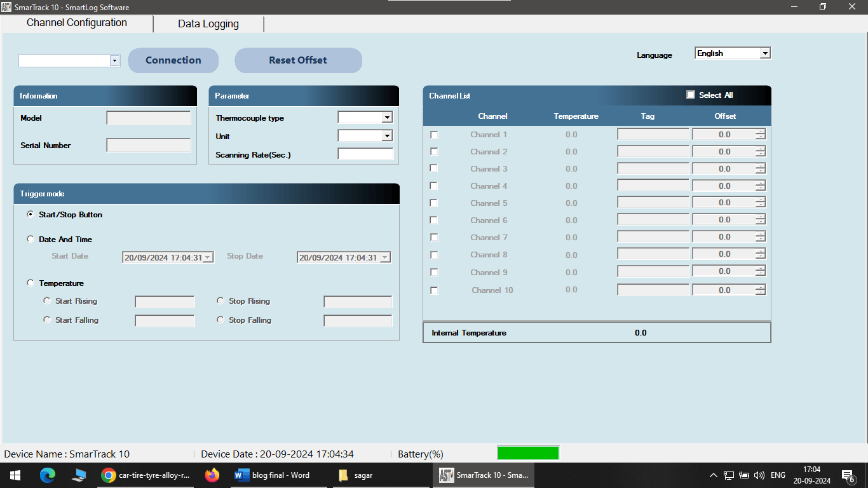Viewport: 868px width, 488px height.
Task: Enable Channel 8 checkbox
Action: pos(434,255)
